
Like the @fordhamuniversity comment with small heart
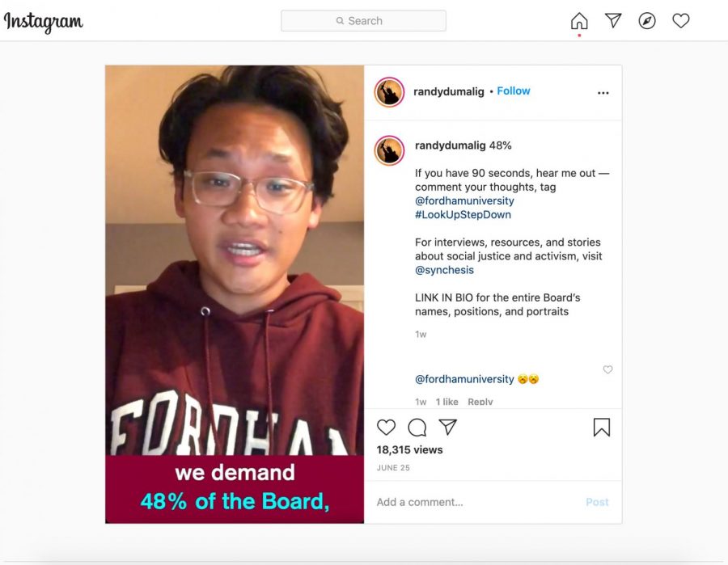coord(607,369)
